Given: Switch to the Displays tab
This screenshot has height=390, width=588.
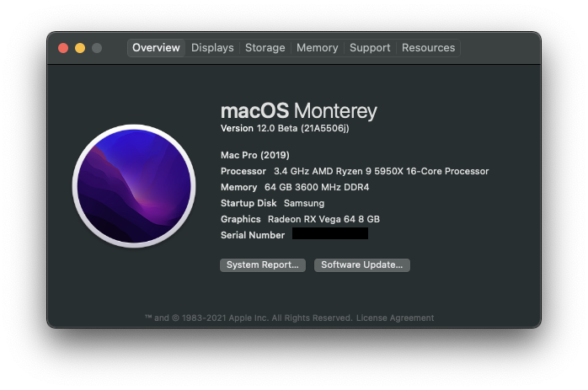Looking at the screenshot, I should click(212, 48).
